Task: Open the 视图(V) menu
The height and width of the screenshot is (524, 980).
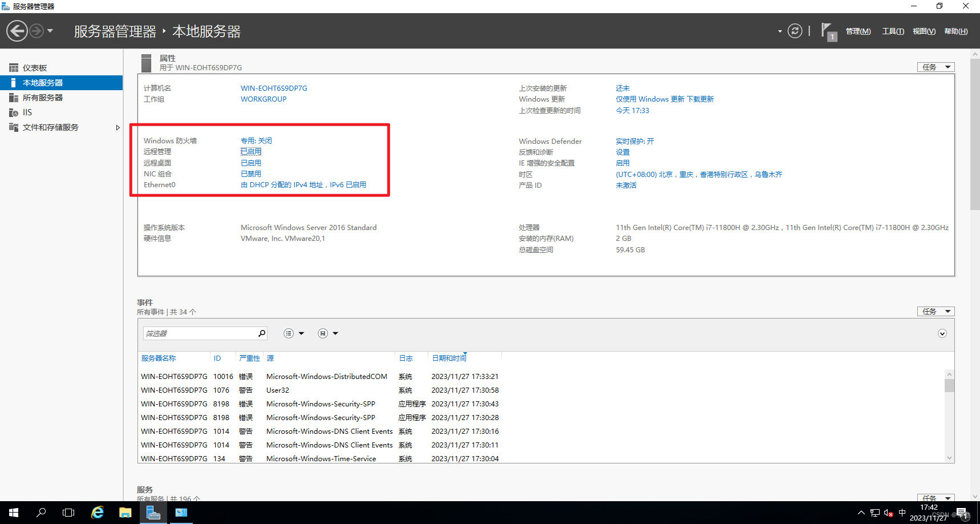Action: pyautogui.click(x=924, y=31)
